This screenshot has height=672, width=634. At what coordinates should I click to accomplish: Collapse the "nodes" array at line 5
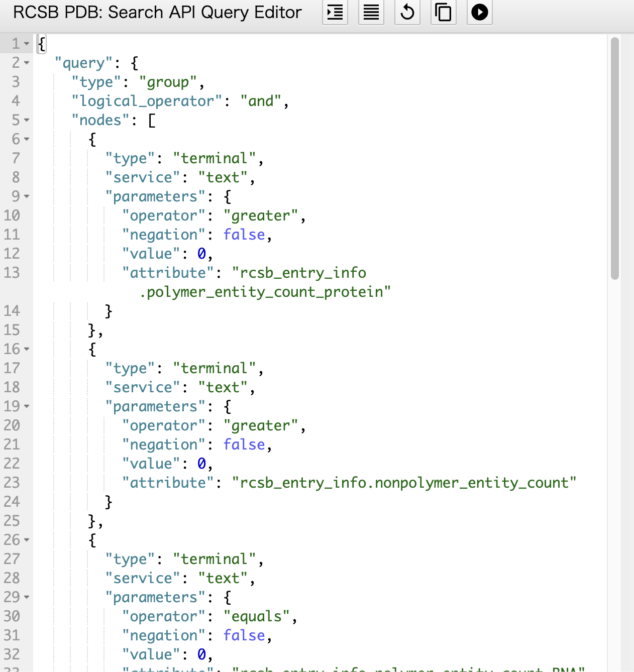27,120
